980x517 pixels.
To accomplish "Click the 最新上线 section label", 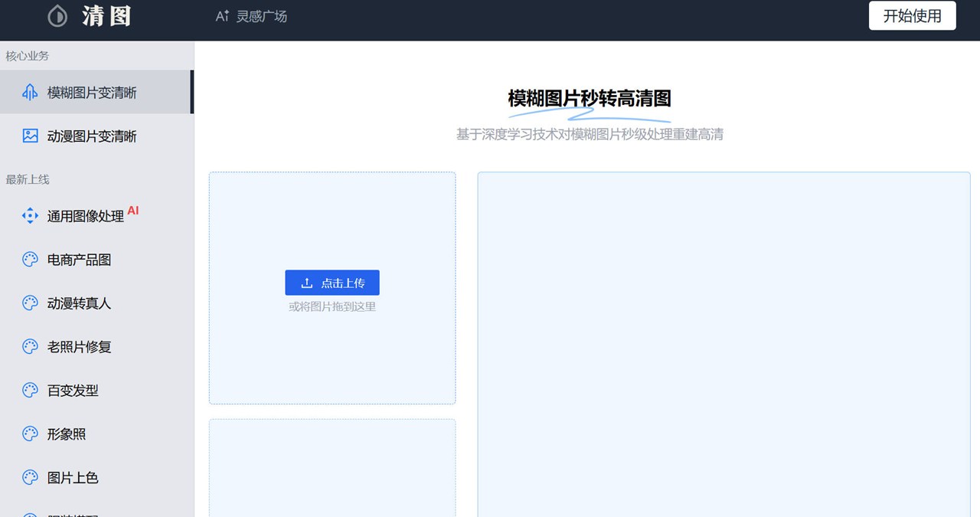I will (x=28, y=179).
